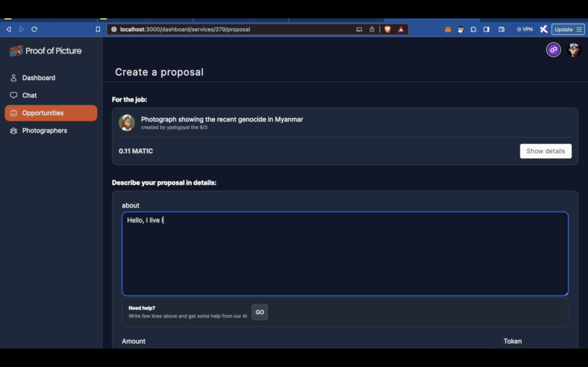
Task: Select Photographers sidebar item
Action: [x=45, y=130]
